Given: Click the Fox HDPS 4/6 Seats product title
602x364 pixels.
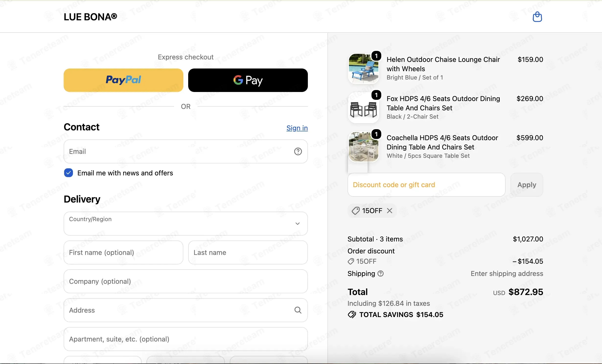Looking at the screenshot, I should 443,103.
